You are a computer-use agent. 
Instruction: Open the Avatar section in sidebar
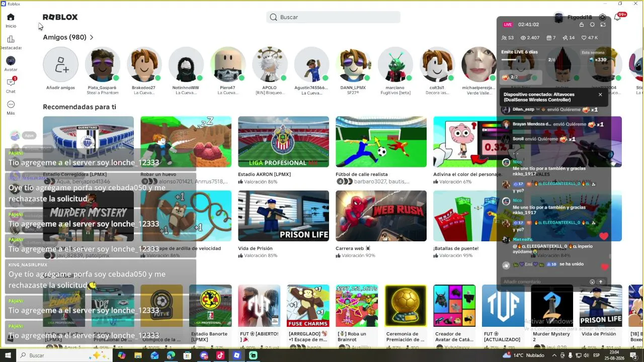tap(11, 64)
